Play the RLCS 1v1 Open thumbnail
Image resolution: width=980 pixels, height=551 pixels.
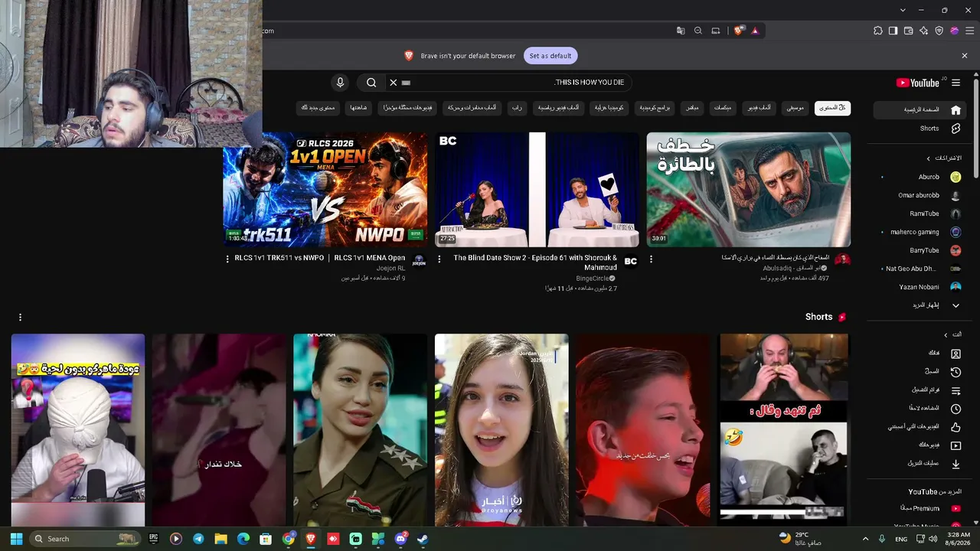point(325,190)
